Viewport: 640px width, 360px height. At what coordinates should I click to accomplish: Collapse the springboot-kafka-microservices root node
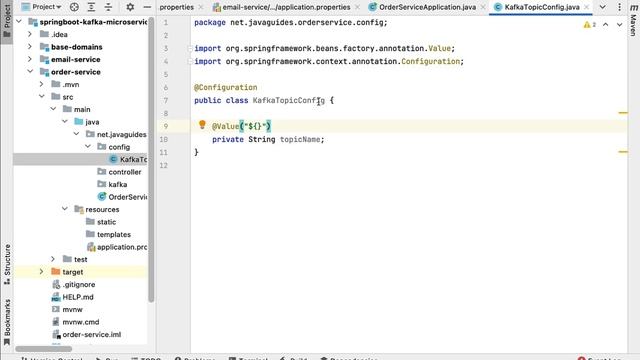[x=19, y=21]
